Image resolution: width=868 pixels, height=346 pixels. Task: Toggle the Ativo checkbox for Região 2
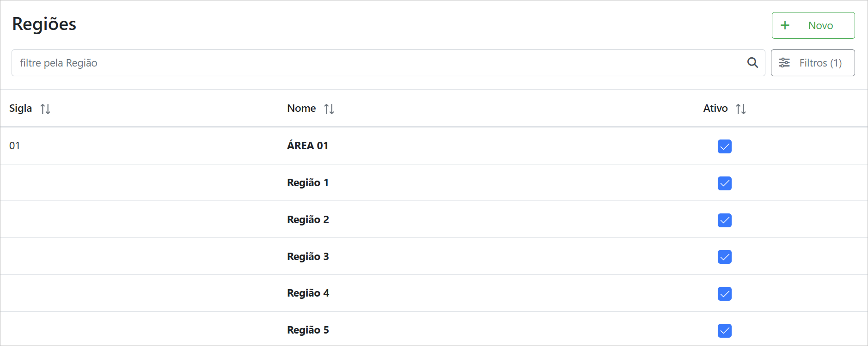[x=725, y=220]
